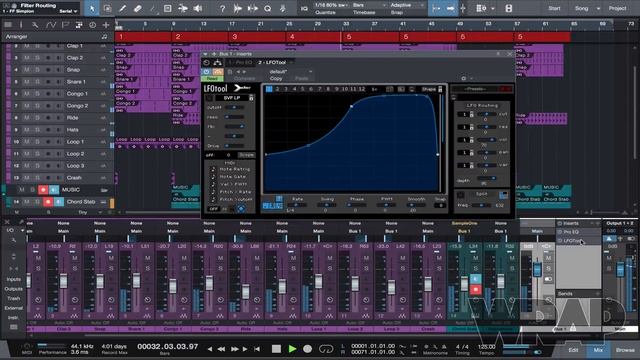
Task: Select the Listen speaker tool
Action: (x=198, y=8)
